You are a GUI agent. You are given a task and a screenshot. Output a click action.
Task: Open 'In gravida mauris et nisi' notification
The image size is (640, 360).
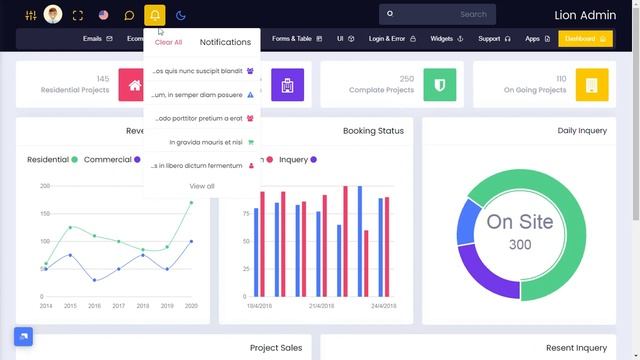[202, 142]
